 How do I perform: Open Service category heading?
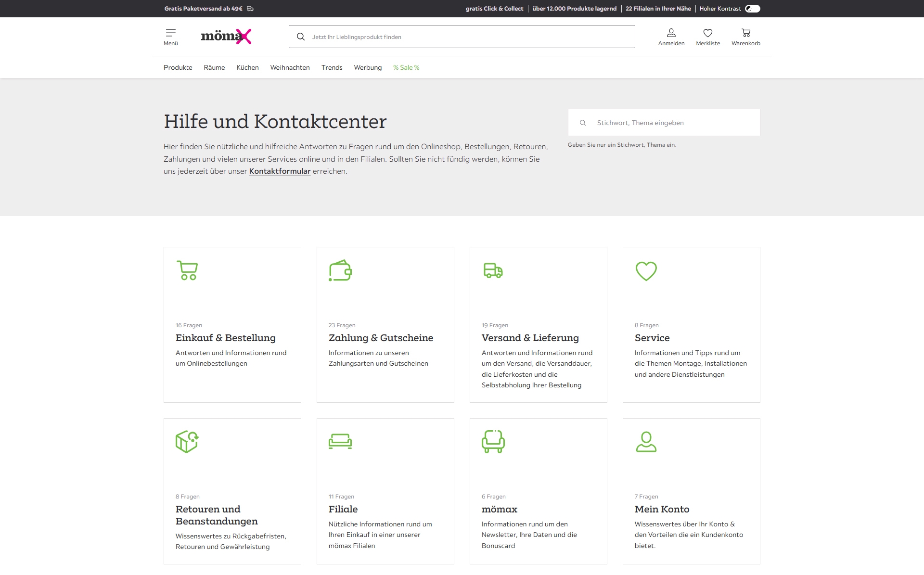point(652,338)
